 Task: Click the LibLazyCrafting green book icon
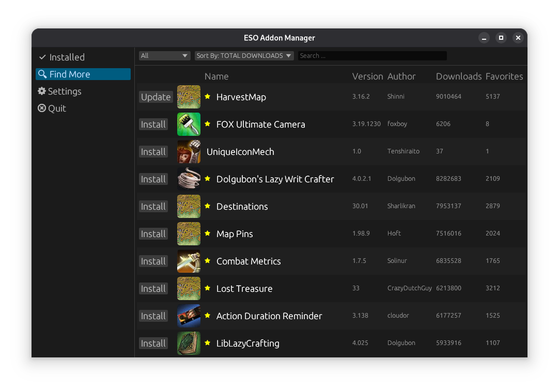189,343
